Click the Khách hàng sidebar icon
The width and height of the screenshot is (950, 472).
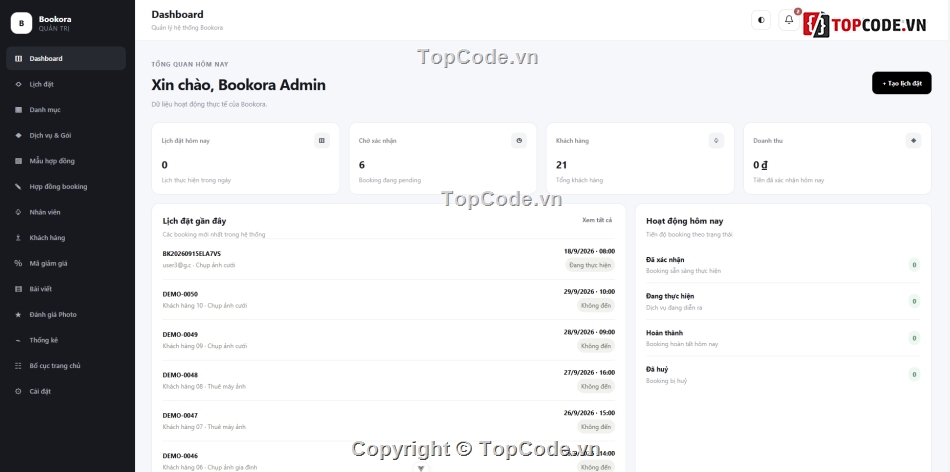tap(18, 238)
